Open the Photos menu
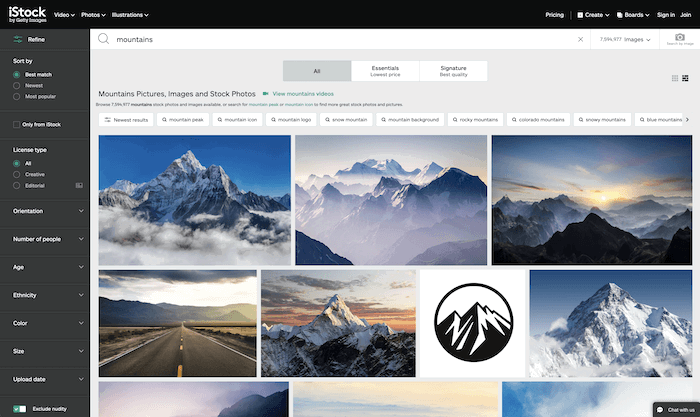 point(93,15)
